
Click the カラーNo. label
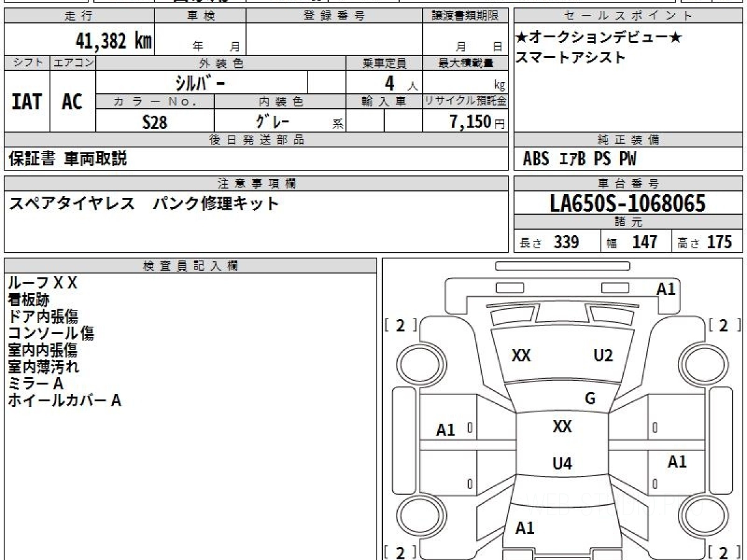tap(155, 101)
